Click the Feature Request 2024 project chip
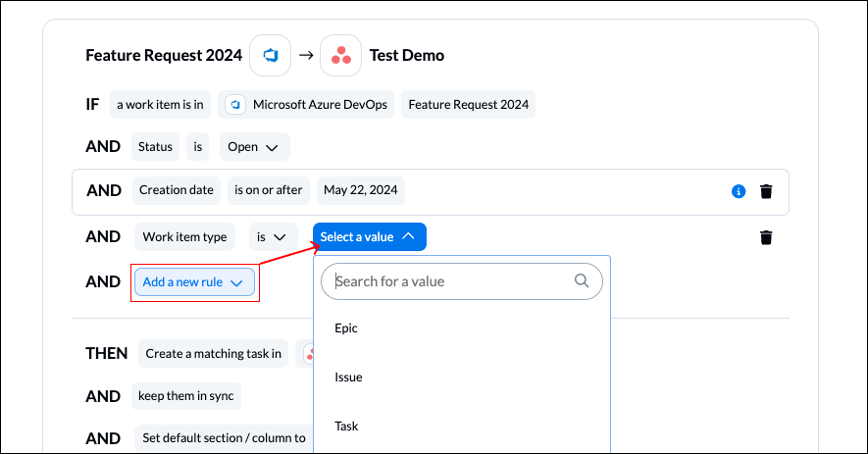Viewport: 868px width, 454px height. pos(468,105)
